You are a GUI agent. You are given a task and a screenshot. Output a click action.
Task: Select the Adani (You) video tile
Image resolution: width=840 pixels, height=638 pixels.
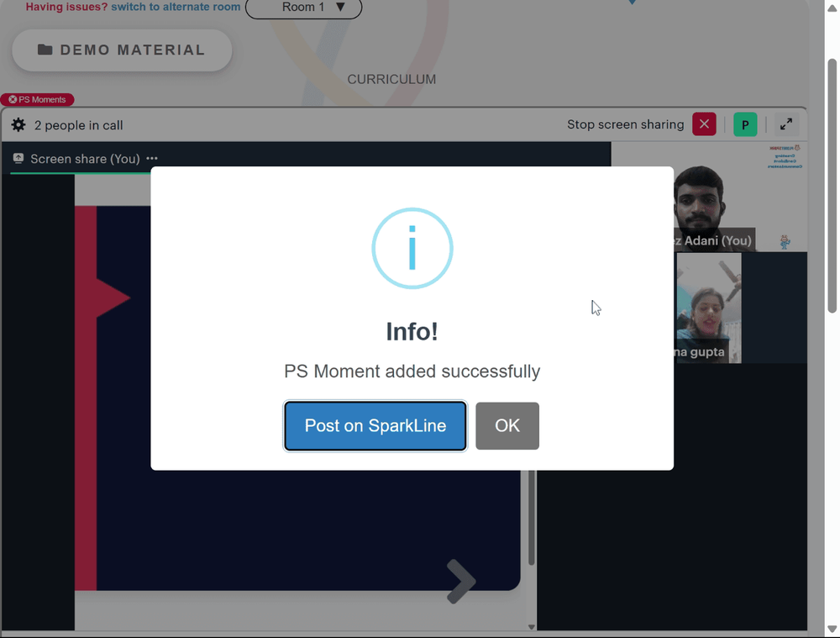click(x=709, y=198)
